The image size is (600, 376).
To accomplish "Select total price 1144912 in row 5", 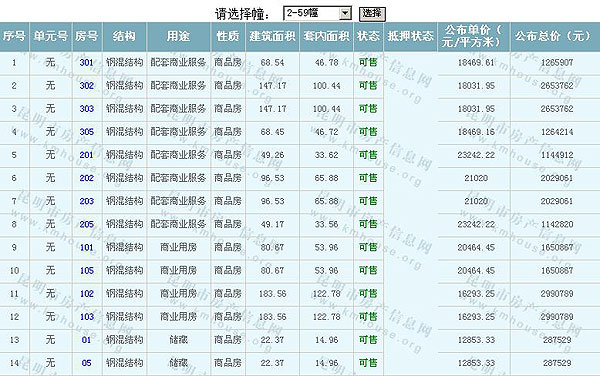I will 557,155.
